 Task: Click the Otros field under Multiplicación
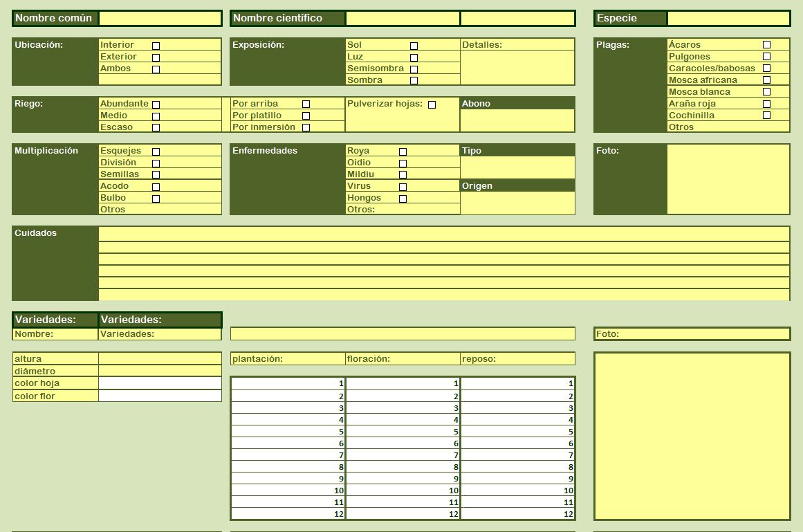[160, 209]
